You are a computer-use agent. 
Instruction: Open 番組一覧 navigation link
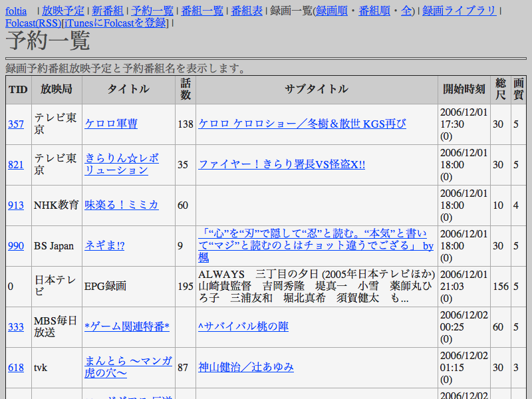(202, 11)
